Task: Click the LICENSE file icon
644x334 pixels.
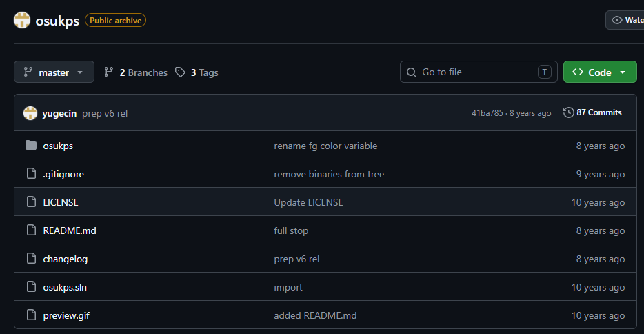Action: point(31,202)
